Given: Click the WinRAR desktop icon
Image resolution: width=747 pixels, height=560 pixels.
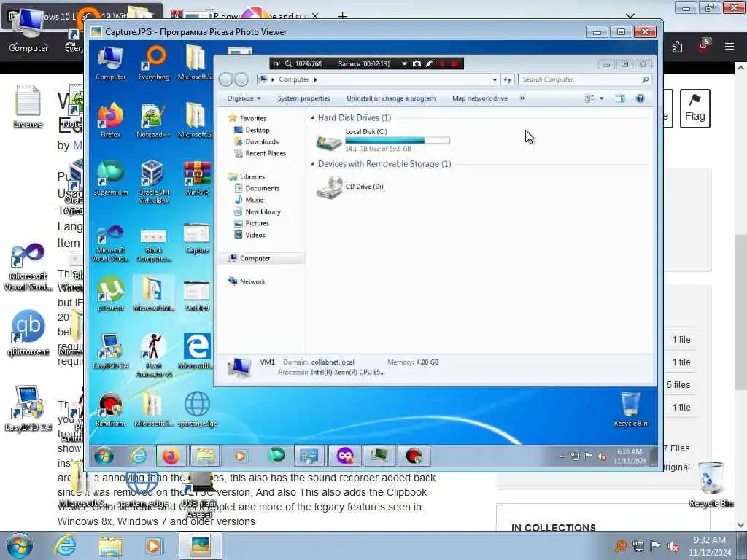Looking at the screenshot, I should coord(197,178).
